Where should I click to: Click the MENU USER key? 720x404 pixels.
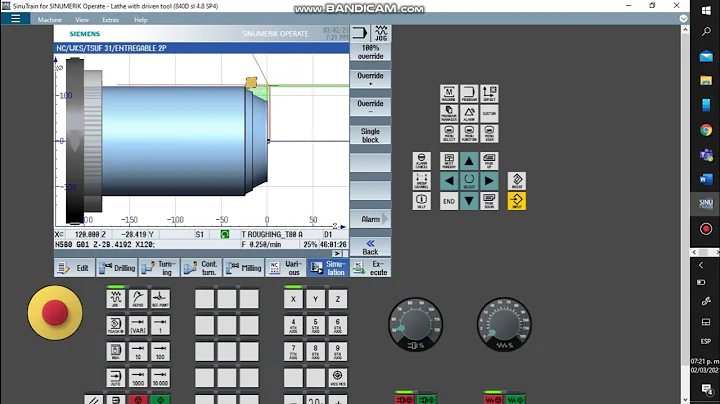489,133
